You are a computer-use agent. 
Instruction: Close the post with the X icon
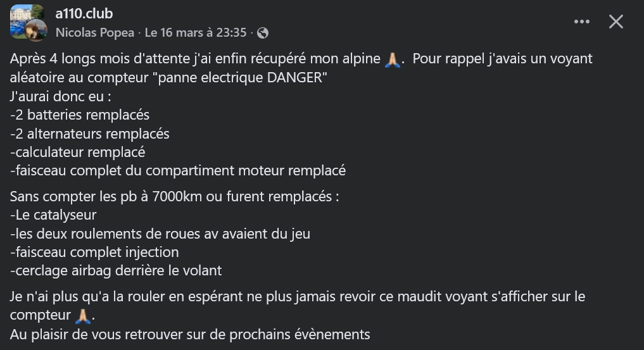point(616,22)
